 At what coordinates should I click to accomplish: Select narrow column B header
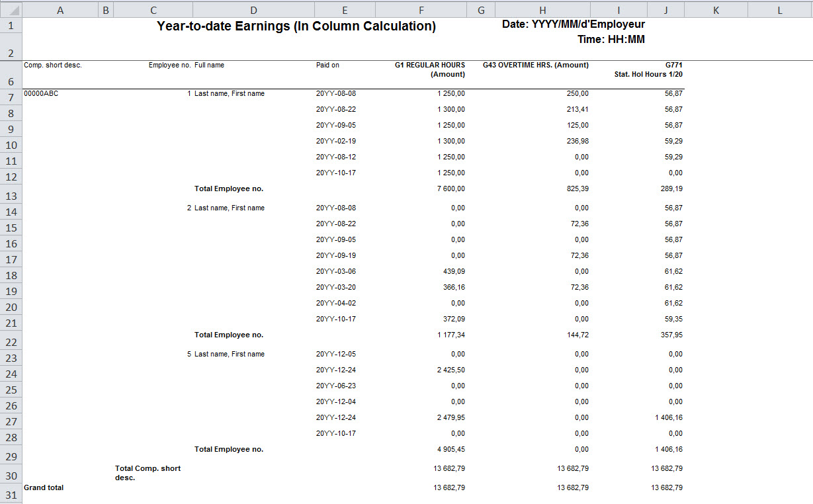(x=106, y=10)
